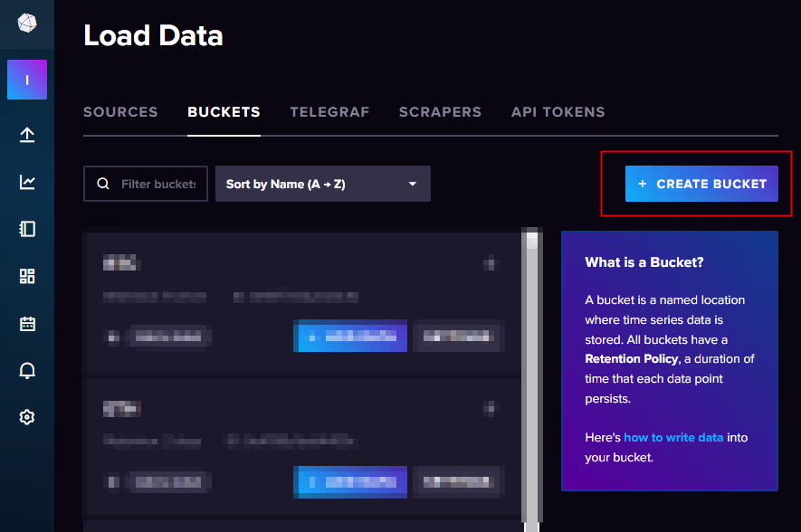Open Tasks calendar icon
The image size is (801, 532).
click(x=27, y=324)
